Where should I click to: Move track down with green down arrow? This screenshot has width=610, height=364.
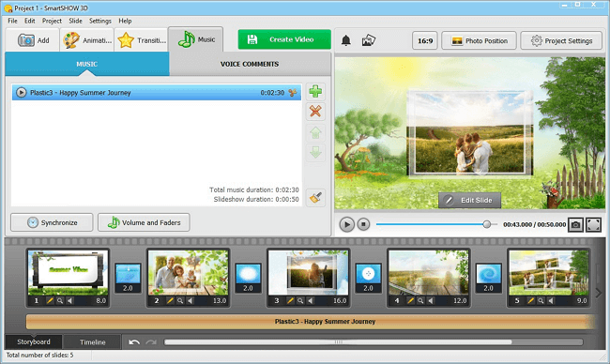(315, 153)
